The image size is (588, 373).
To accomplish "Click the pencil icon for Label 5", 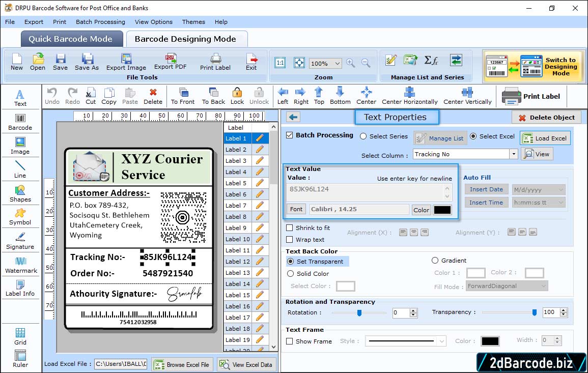I will click(x=260, y=183).
